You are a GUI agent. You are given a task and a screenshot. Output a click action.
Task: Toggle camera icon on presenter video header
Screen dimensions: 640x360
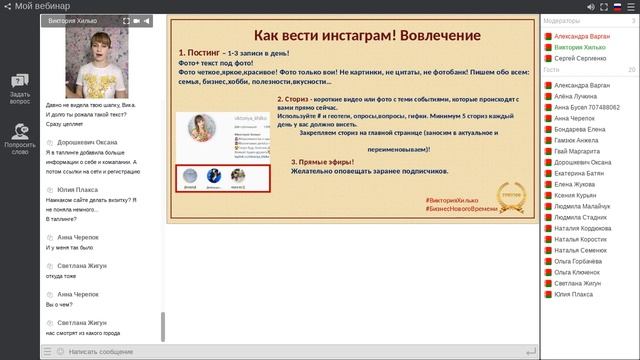137,21
